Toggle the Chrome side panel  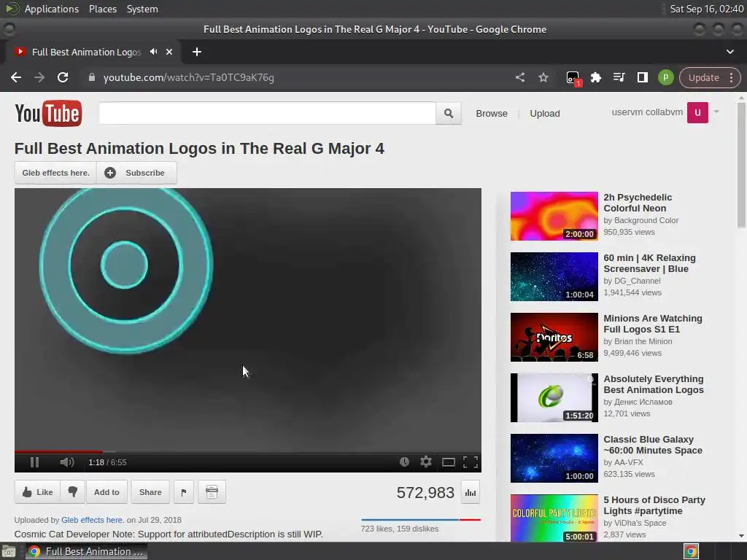[x=642, y=77]
